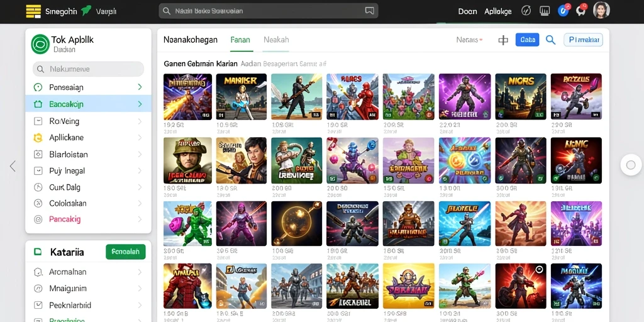Open the NICRS game thumbnail

520,96
